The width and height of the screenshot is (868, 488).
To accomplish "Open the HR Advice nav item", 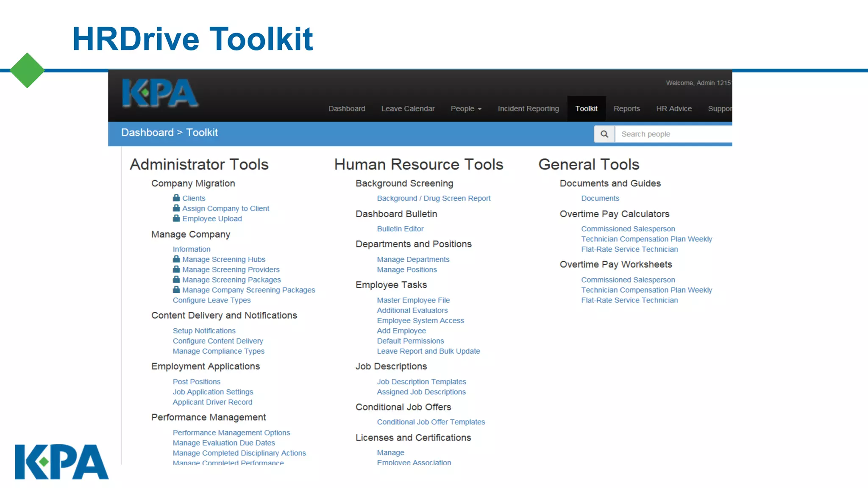I will (x=674, y=108).
